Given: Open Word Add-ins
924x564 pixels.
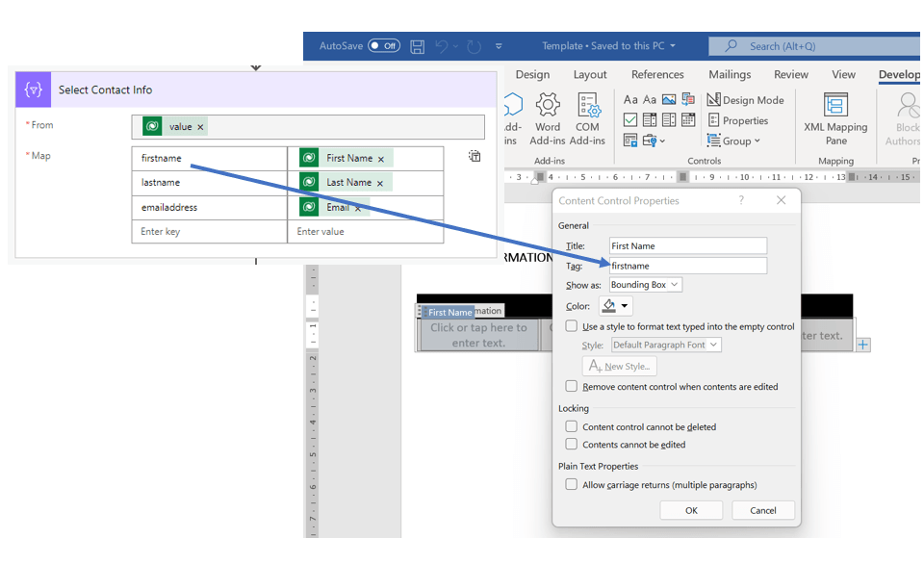Looking at the screenshot, I should point(548,118).
